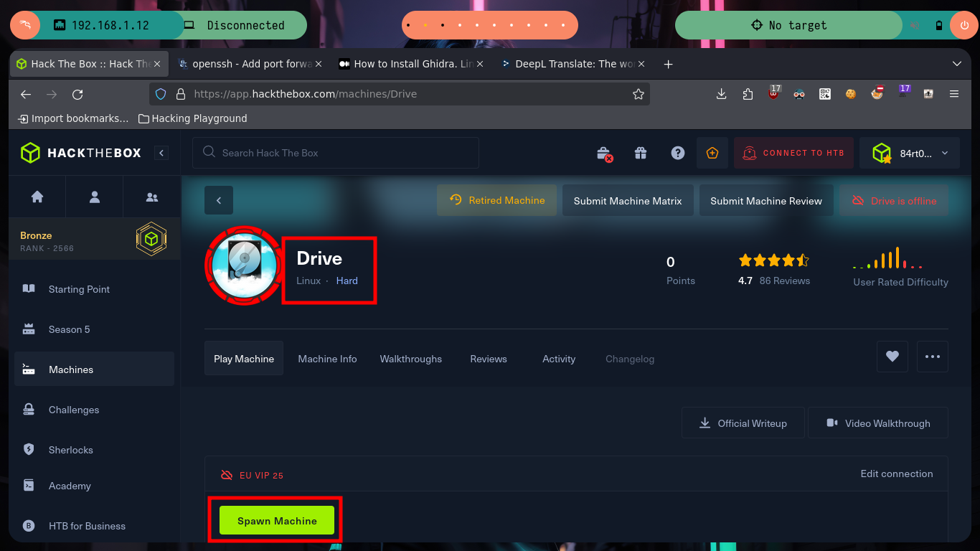The width and height of the screenshot is (980, 551).
Task: Click the star rating for Drive
Action: 773,260
